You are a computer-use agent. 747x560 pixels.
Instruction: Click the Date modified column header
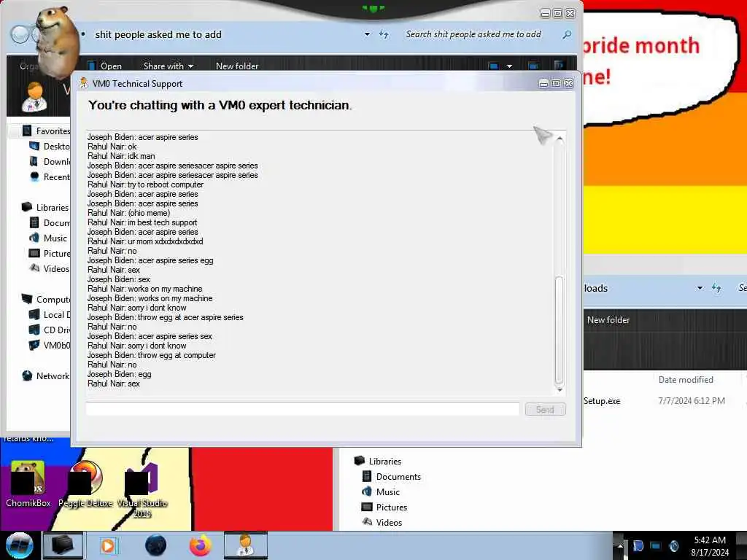coord(686,379)
